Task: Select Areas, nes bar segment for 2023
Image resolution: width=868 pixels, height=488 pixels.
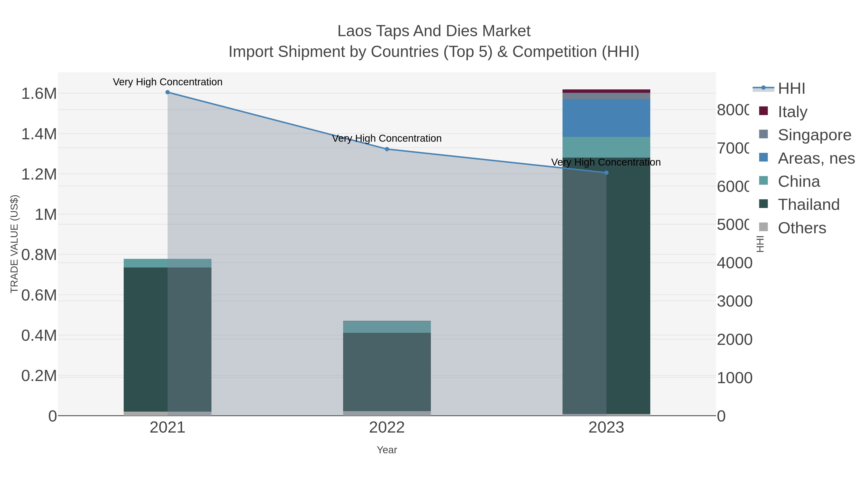Action: (606, 118)
